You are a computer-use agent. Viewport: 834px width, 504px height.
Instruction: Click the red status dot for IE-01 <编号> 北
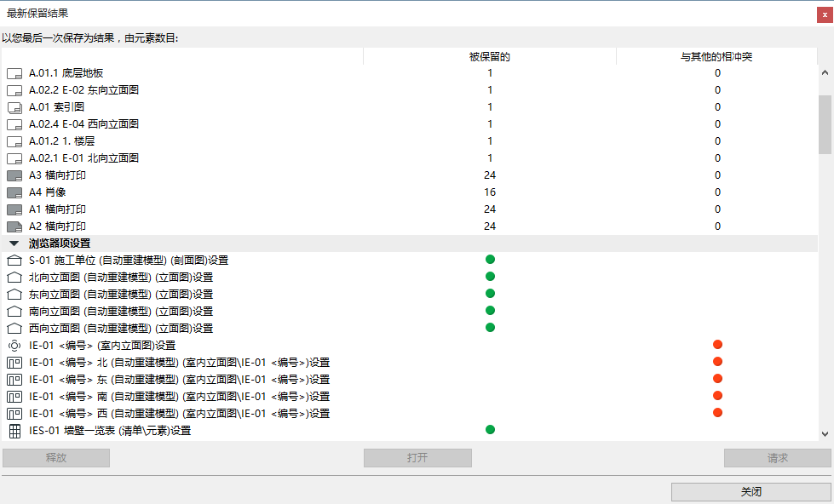point(717,361)
